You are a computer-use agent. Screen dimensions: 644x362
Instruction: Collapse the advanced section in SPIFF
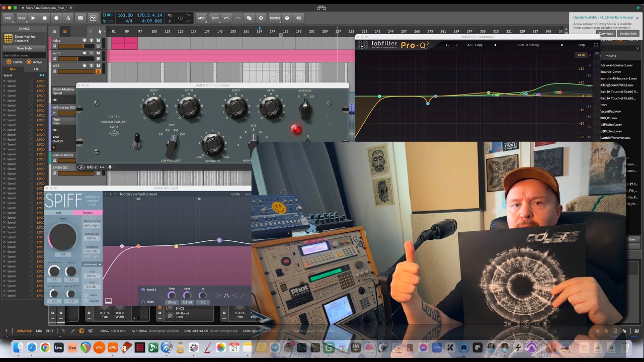click(x=92, y=264)
